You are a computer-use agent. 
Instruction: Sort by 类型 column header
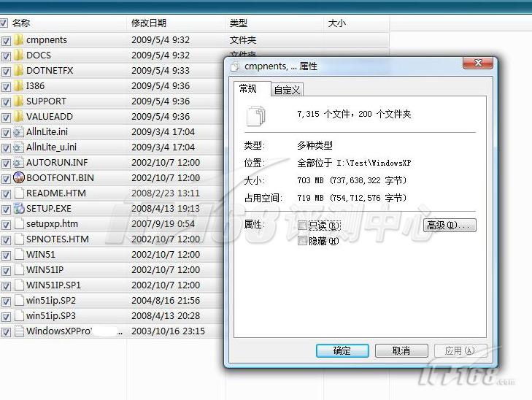coord(239,23)
